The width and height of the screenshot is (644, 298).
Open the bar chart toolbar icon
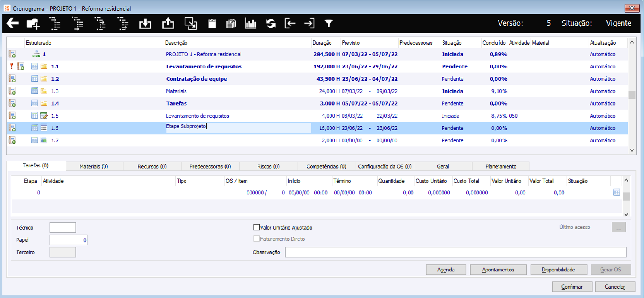pos(250,24)
